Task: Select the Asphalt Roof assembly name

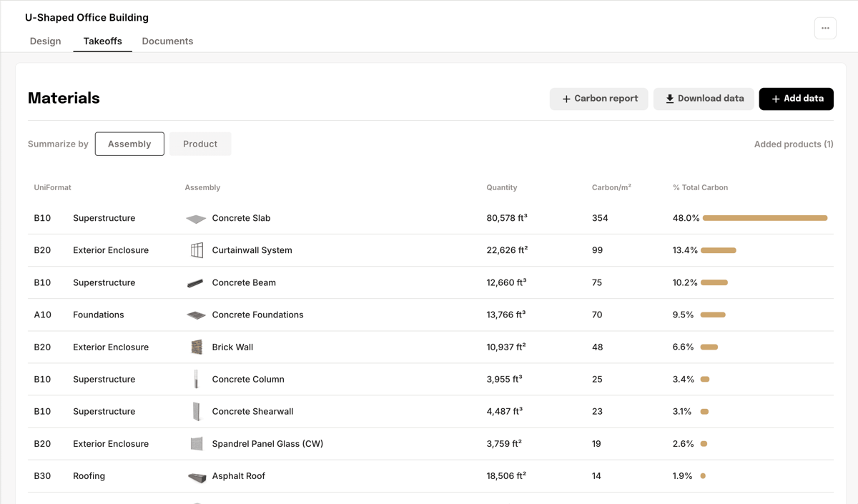Action: (239, 475)
